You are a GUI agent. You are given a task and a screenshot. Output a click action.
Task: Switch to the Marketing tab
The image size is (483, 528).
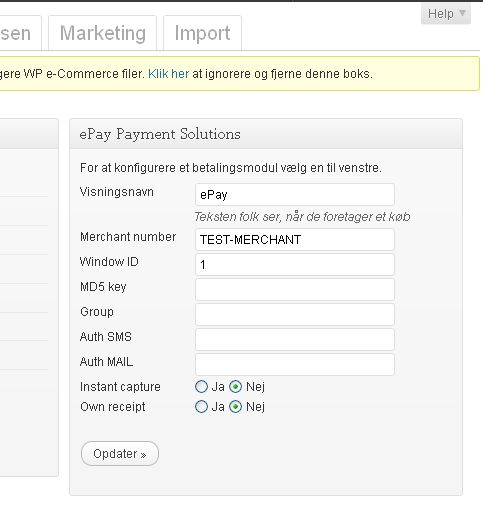[x=102, y=33]
